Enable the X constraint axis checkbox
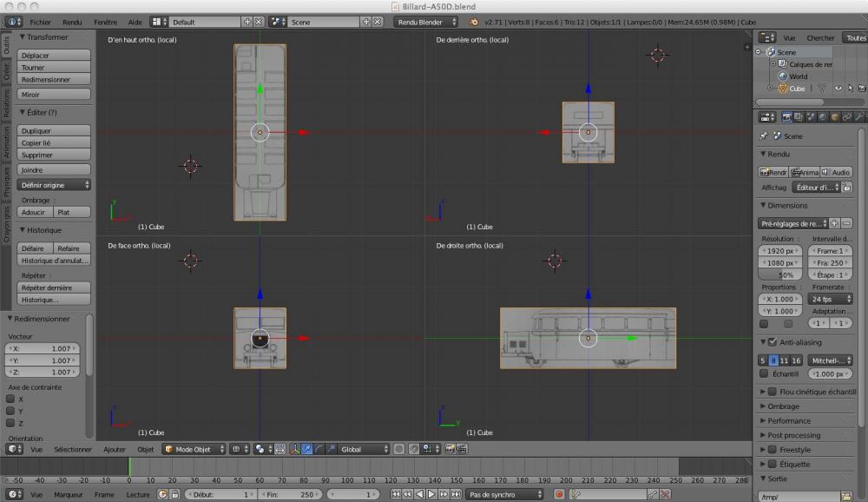Viewport: 868px width, 502px height. coord(10,400)
